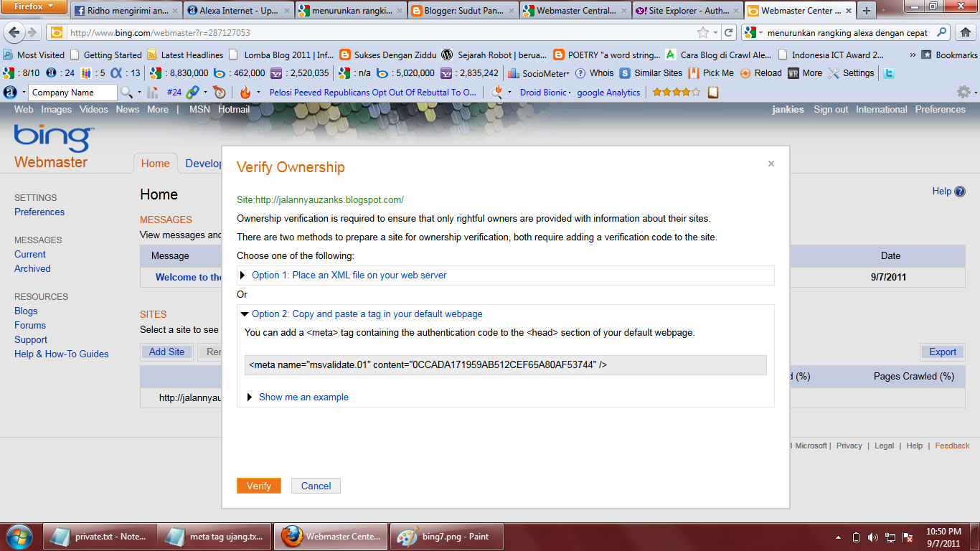
Task: Click the clipboard icon in Alexa toolbar
Action: (712, 93)
